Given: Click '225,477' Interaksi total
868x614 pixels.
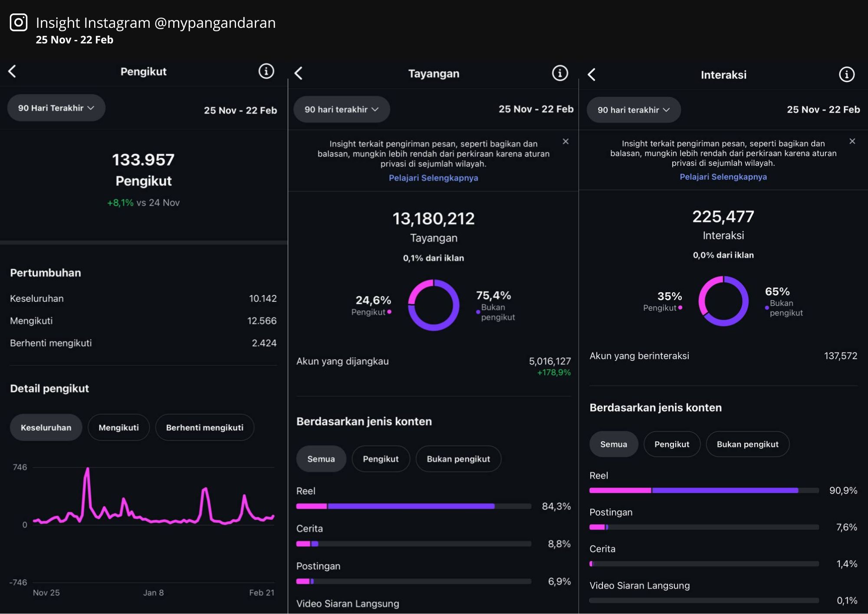Looking at the screenshot, I should [x=723, y=217].
